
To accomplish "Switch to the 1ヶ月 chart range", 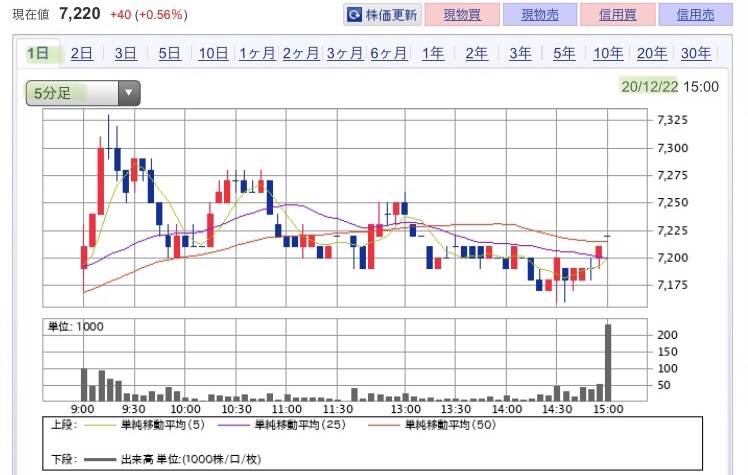I will click(257, 53).
